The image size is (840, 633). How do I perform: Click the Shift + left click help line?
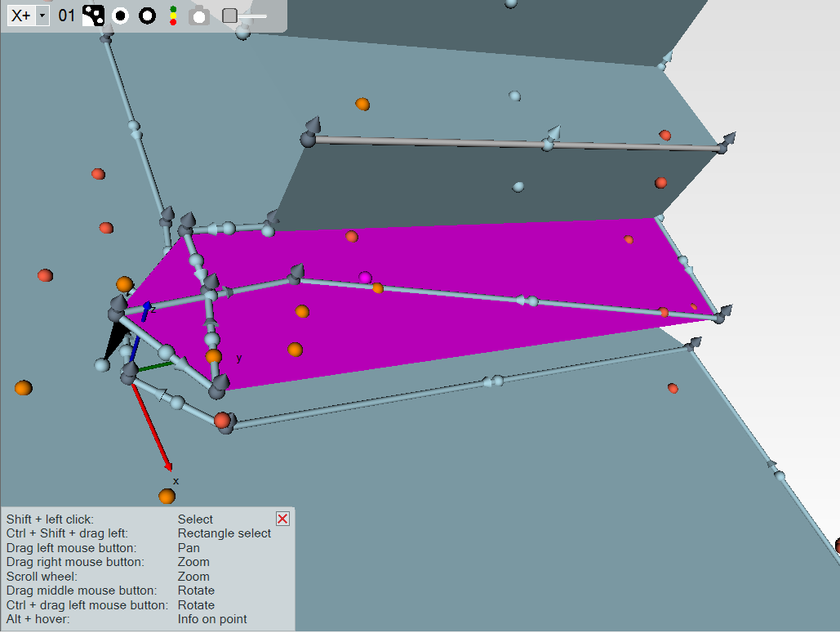tap(50, 519)
